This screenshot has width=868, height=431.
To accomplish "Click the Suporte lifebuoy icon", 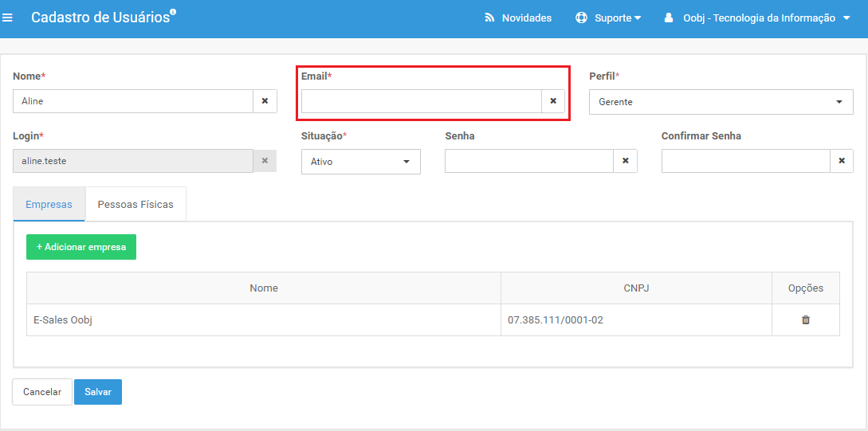I will point(581,18).
